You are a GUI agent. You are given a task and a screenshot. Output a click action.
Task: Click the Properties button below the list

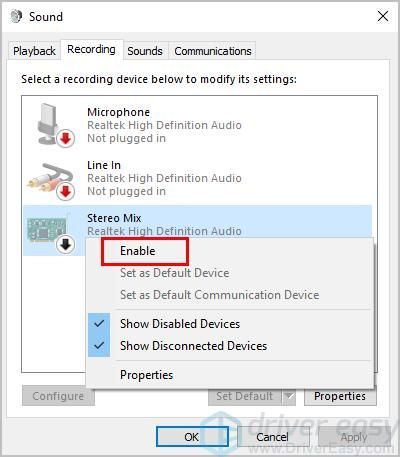[x=340, y=396]
